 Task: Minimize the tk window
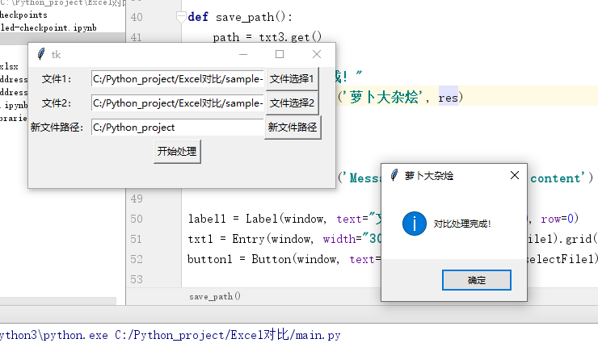242,54
